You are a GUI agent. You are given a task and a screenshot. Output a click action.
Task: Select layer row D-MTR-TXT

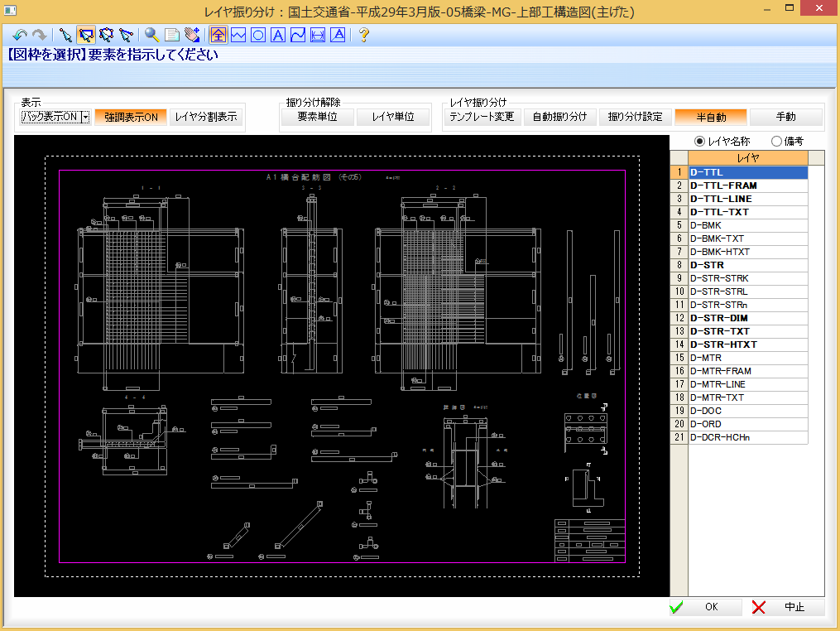point(748,397)
